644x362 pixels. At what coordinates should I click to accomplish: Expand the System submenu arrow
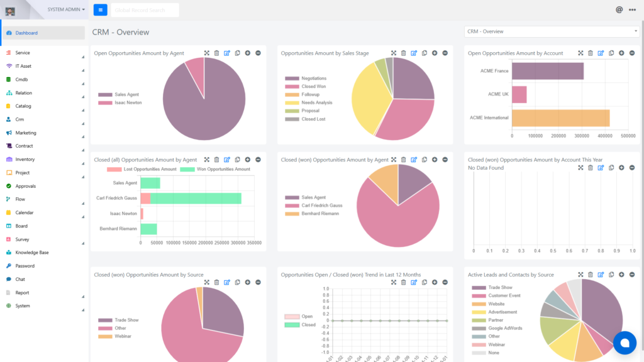pos(83,310)
